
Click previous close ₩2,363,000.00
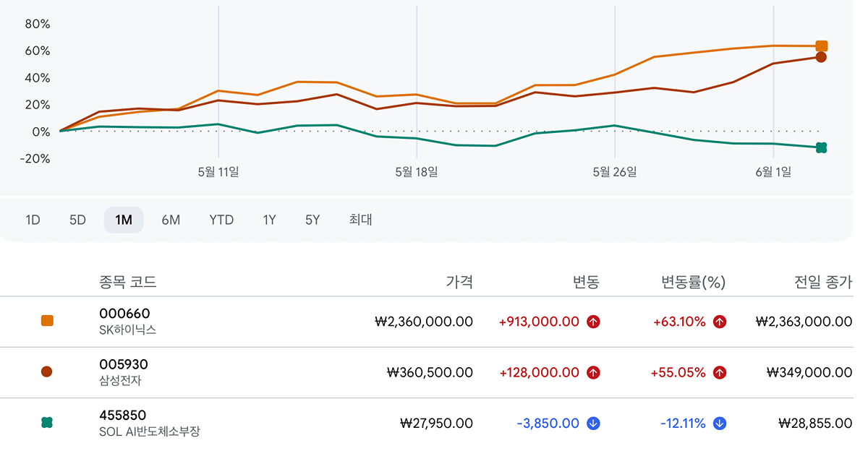(x=804, y=322)
